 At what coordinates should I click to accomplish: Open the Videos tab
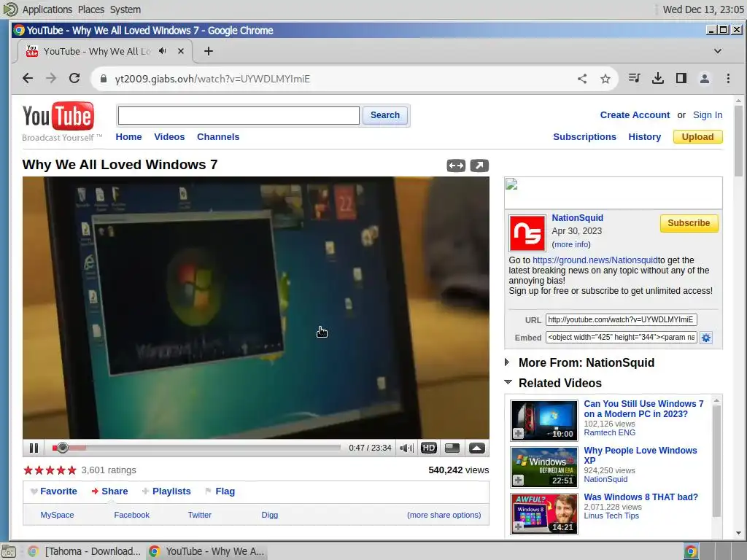pos(169,136)
